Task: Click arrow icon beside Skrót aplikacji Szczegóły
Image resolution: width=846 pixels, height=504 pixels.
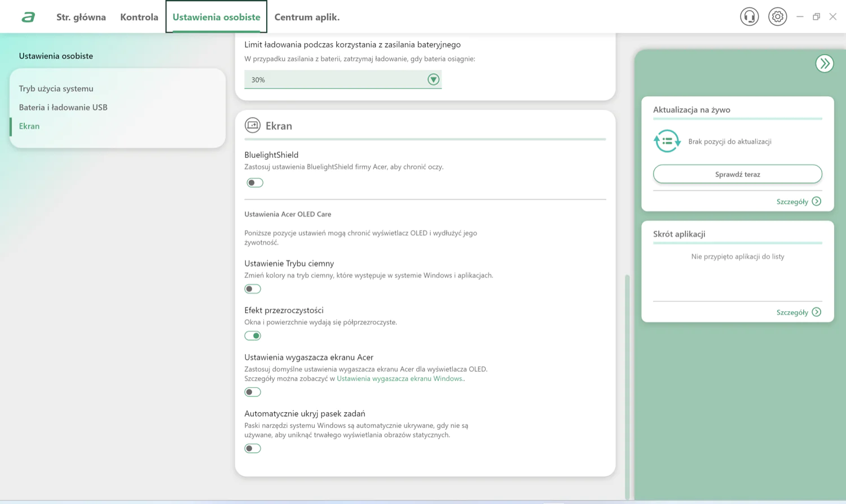Action: click(817, 312)
